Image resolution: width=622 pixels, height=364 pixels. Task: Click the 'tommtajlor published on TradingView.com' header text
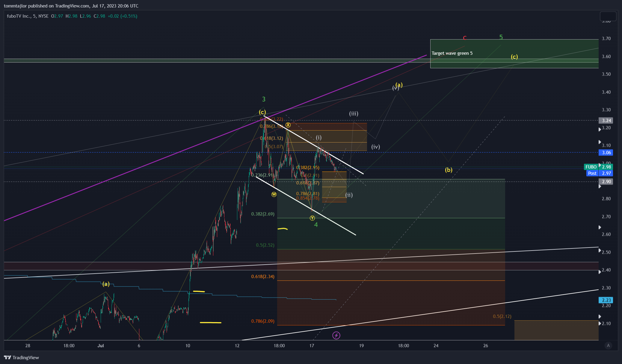(46, 6)
